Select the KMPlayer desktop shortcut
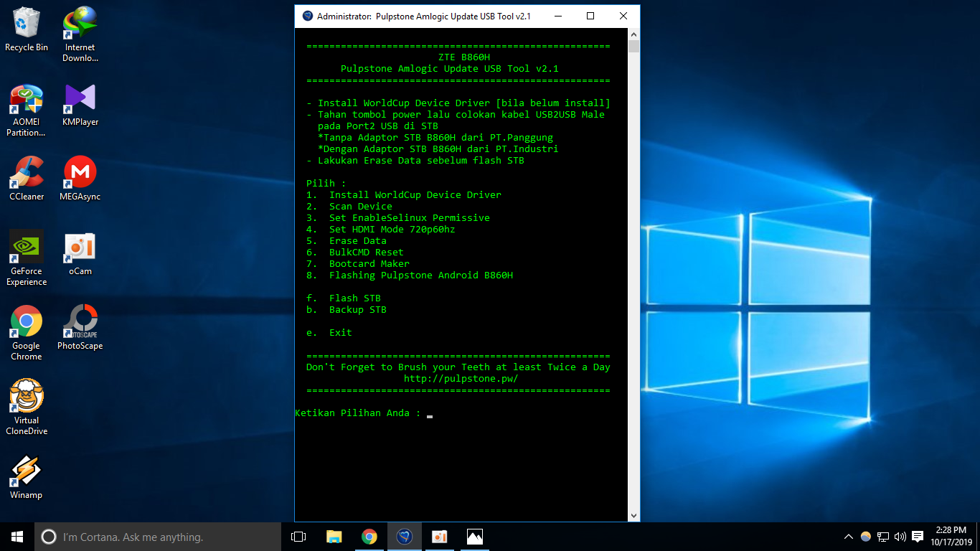The height and width of the screenshot is (551, 980). click(80, 105)
